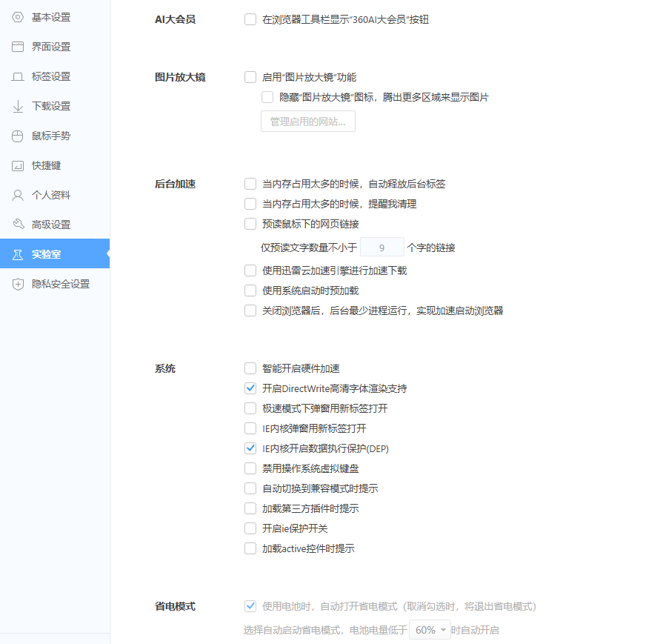Image resolution: width=663 pixels, height=644 pixels.
Task: Open the 60% battery level dropdown
Action: 430,630
